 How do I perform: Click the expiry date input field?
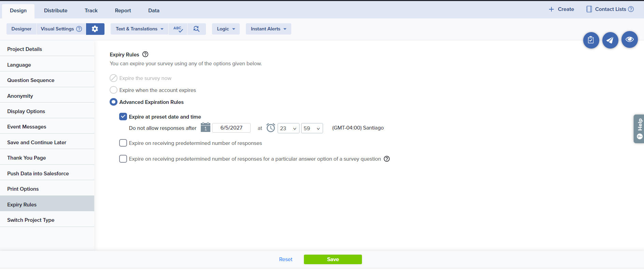click(x=231, y=128)
